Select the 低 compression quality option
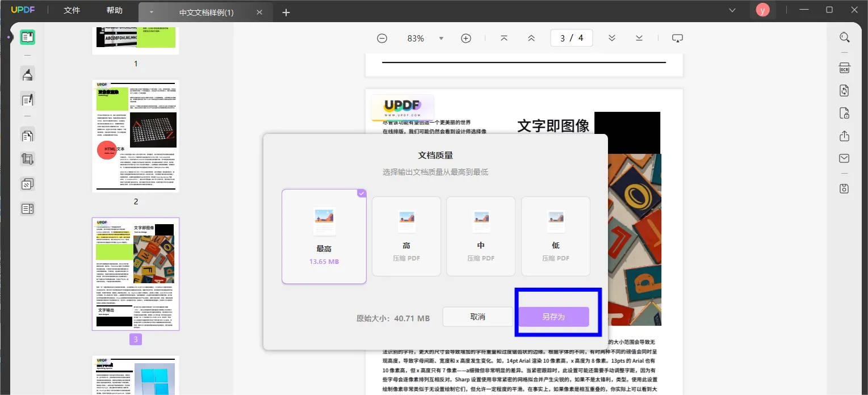This screenshot has height=395, width=868. click(x=556, y=236)
